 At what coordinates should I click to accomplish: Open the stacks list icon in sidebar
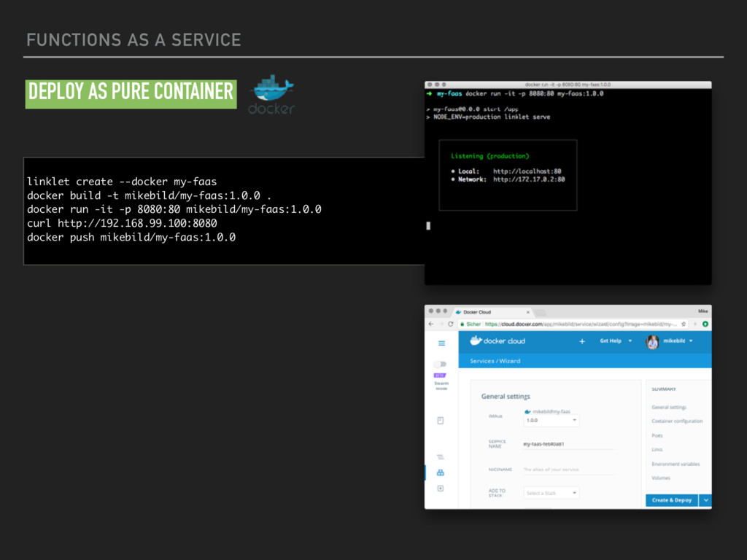point(440,457)
